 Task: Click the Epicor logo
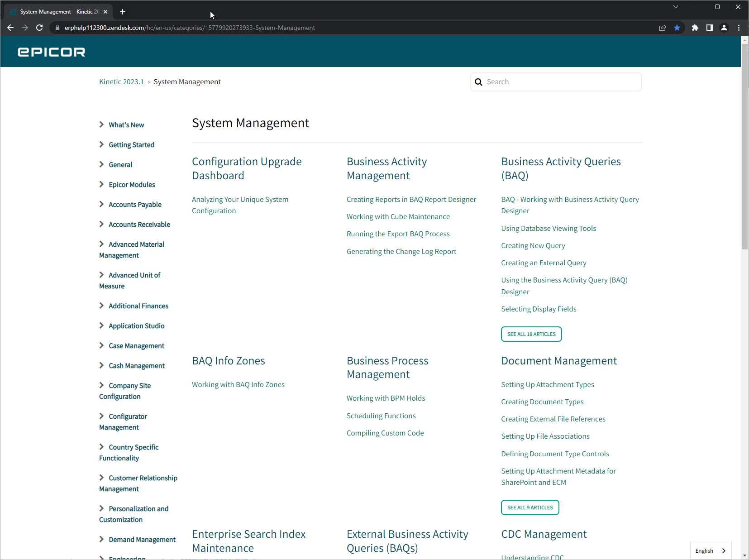51,52
